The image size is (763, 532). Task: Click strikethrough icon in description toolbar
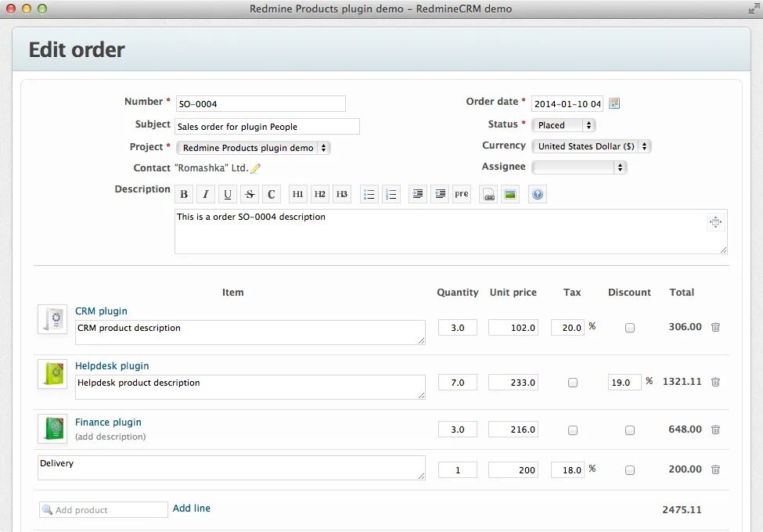pos(249,193)
